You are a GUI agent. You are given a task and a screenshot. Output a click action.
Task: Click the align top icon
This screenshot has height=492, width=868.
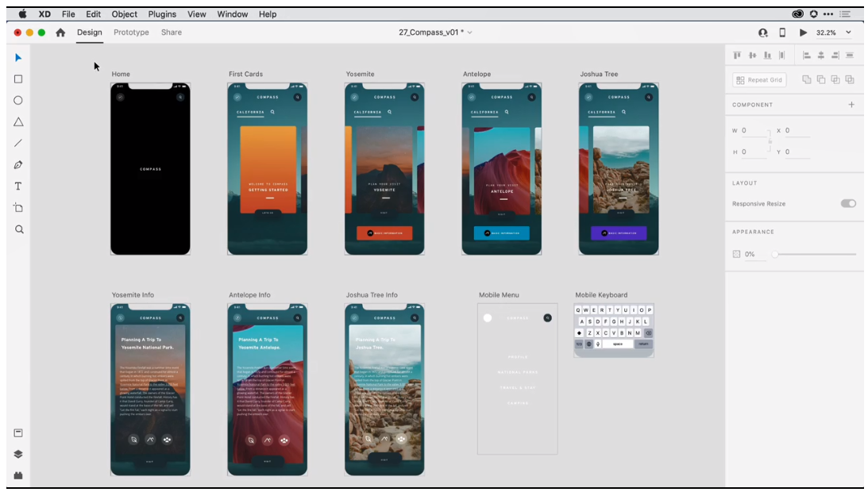[737, 56]
